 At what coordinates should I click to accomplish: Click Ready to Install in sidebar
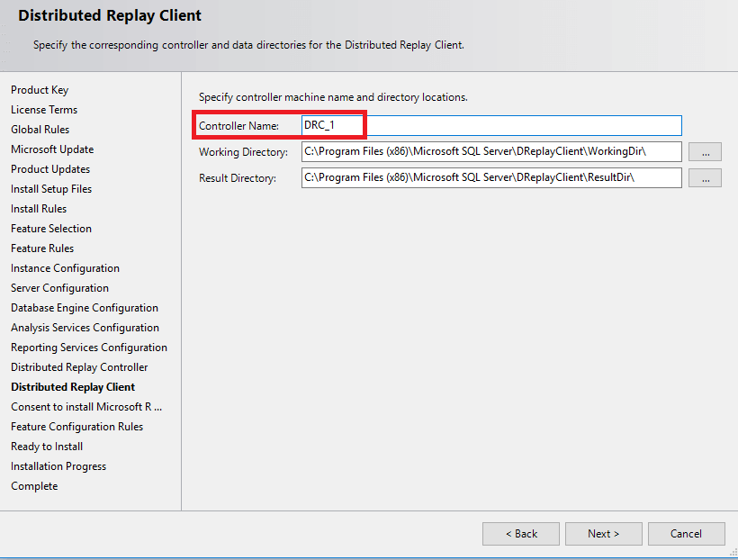click(47, 447)
